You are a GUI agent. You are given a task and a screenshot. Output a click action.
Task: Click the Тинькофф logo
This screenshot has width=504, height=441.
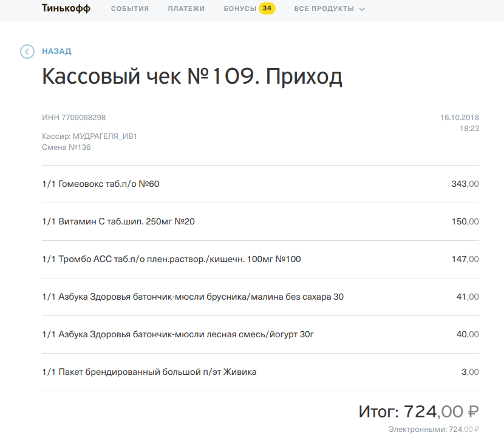(x=66, y=8)
